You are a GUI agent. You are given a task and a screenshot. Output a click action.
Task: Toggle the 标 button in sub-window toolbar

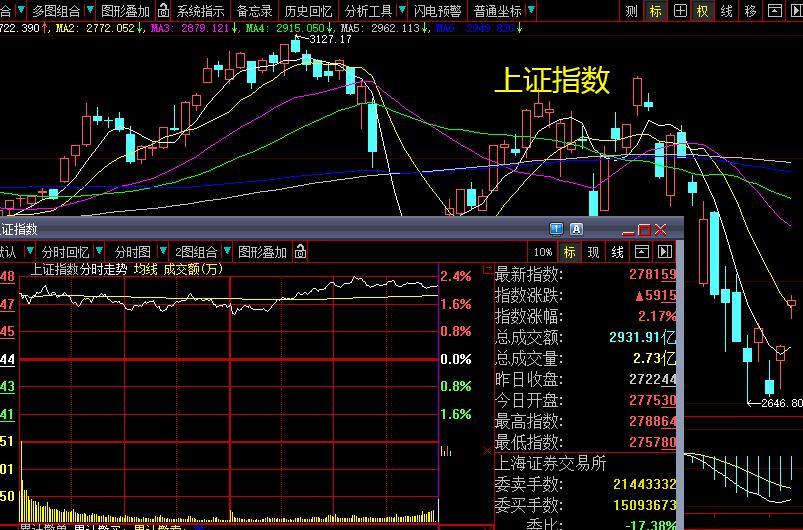569,252
